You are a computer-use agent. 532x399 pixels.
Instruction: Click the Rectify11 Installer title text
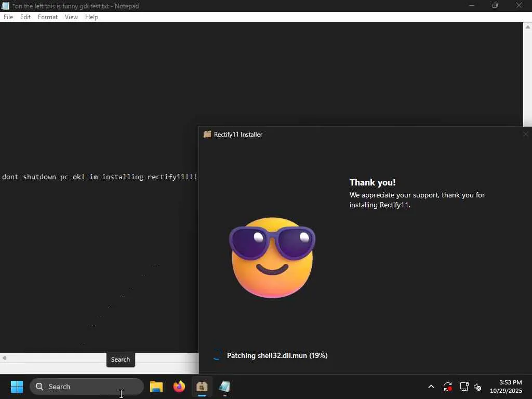[x=238, y=135]
